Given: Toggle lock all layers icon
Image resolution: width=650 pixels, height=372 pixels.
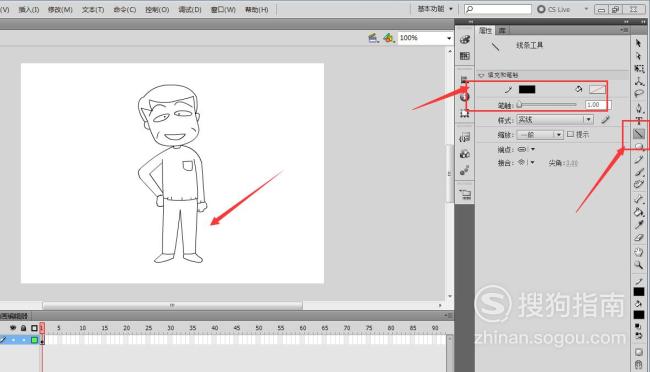Looking at the screenshot, I should tap(24, 328).
